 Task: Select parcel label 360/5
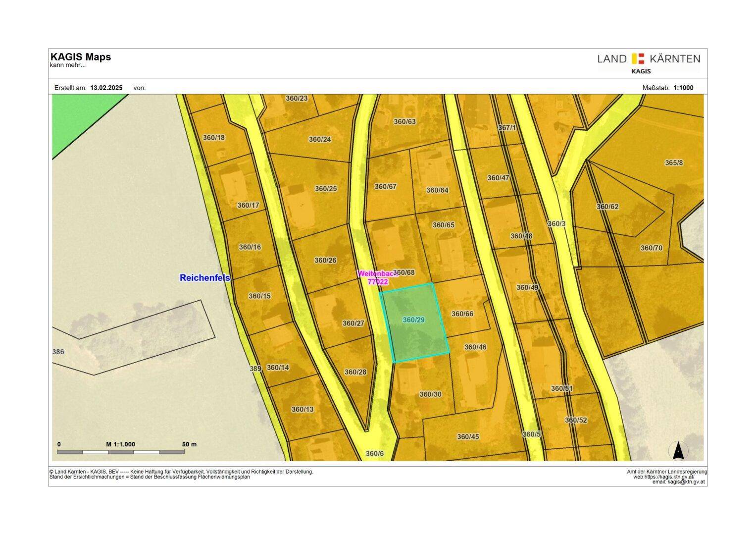point(532,434)
